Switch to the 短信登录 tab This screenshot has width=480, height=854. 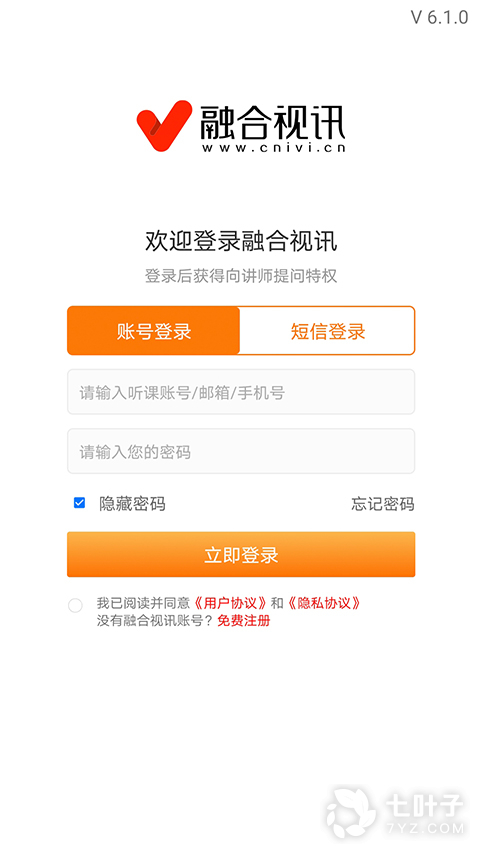click(327, 331)
